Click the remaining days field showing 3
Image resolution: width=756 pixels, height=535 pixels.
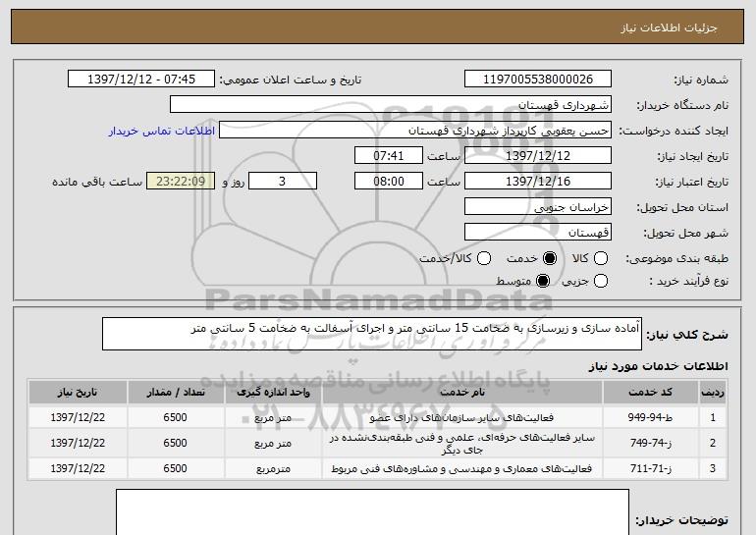click(x=283, y=182)
